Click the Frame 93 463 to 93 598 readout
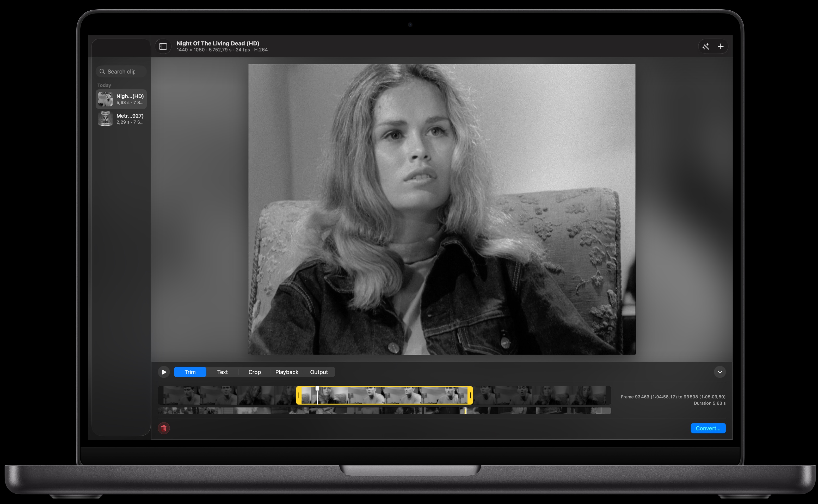 [x=673, y=397]
